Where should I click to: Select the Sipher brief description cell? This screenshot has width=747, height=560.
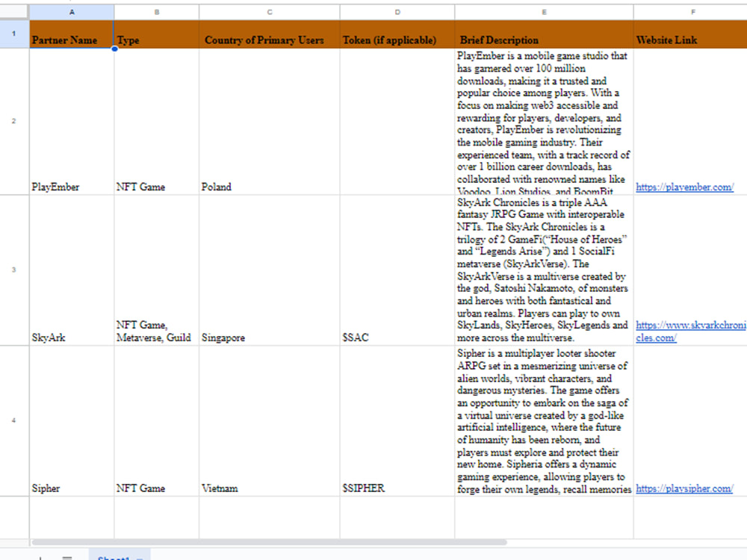pyautogui.click(x=544, y=420)
